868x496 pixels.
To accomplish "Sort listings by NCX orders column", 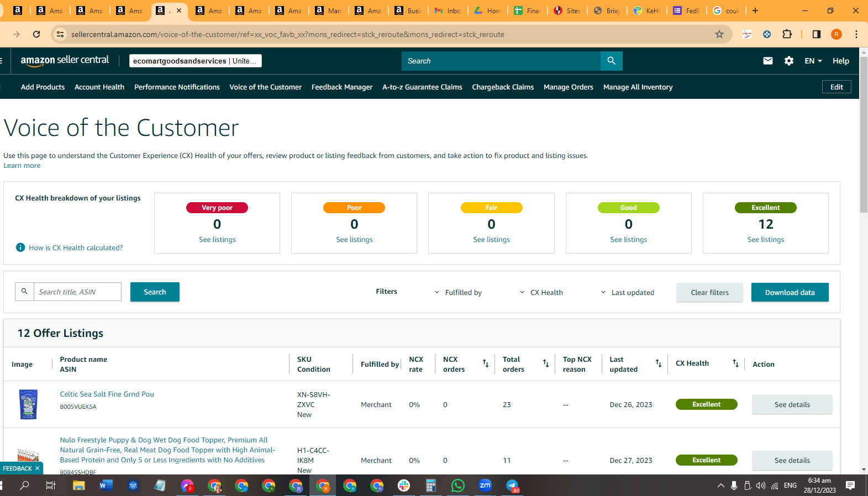I will click(486, 363).
